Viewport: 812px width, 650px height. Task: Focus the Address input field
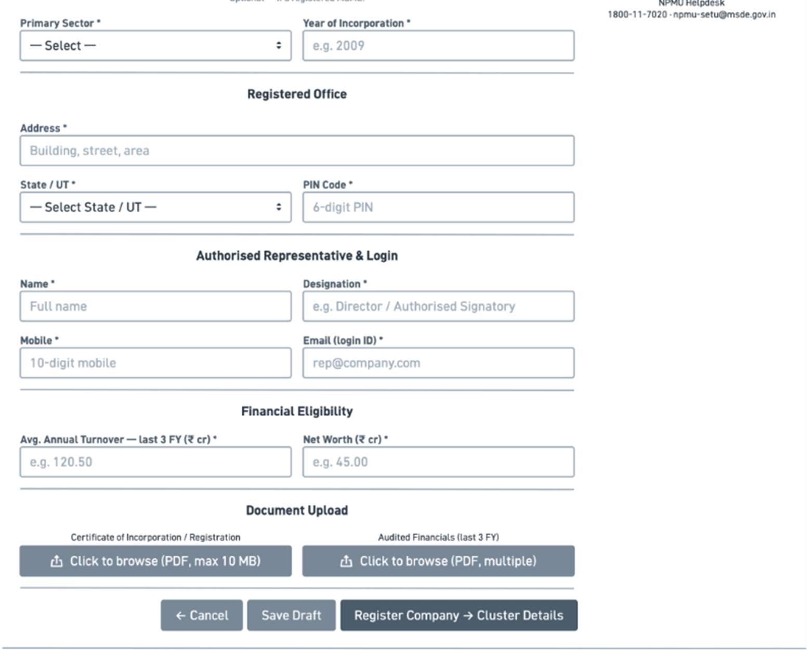coord(297,151)
